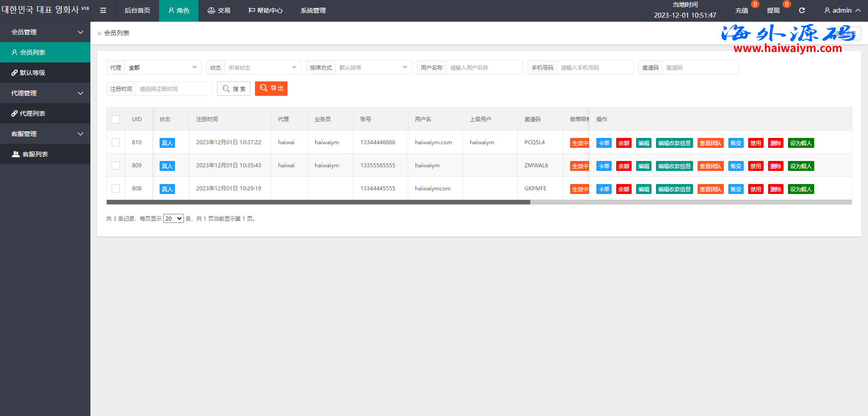Image resolution: width=868 pixels, height=416 pixels.
Task: Click 删除 for user 808
Action: point(775,189)
